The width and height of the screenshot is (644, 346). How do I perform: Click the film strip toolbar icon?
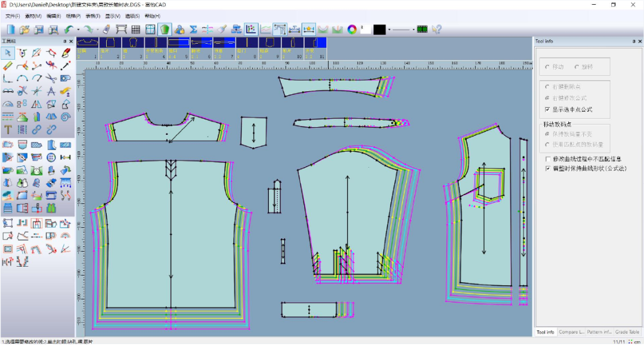click(422, 29)
